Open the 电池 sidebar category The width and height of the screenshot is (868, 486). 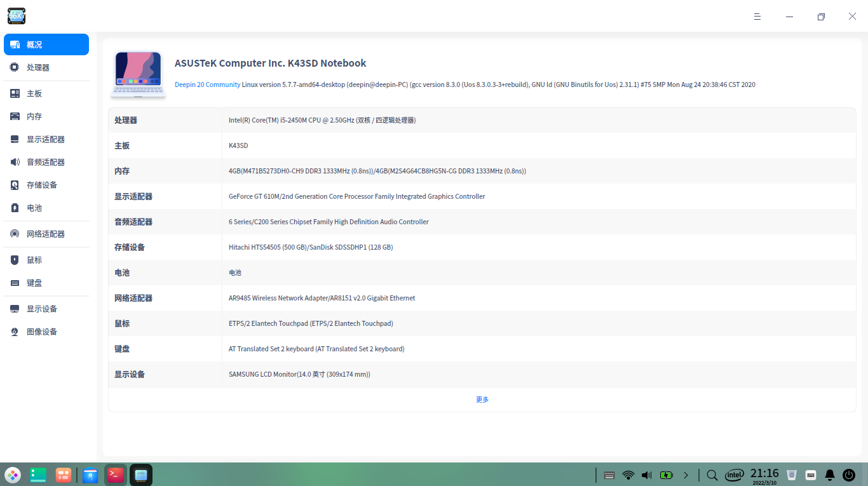click(x=46, y=208)
